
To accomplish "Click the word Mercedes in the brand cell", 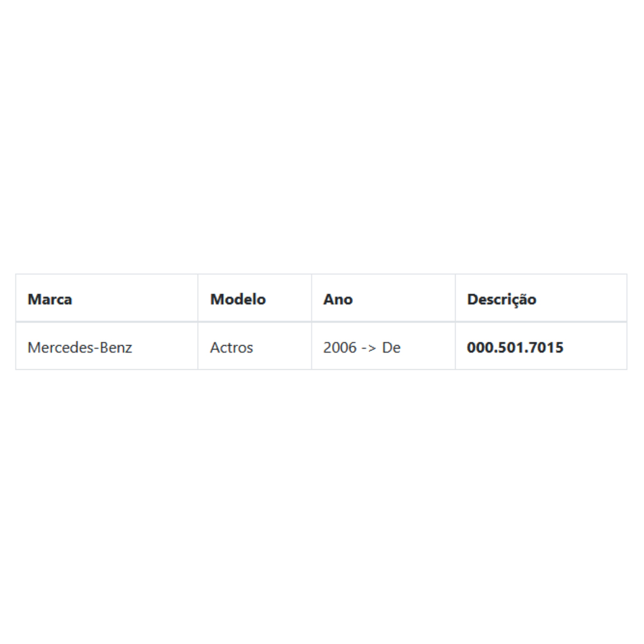I will tap(62, 347).
